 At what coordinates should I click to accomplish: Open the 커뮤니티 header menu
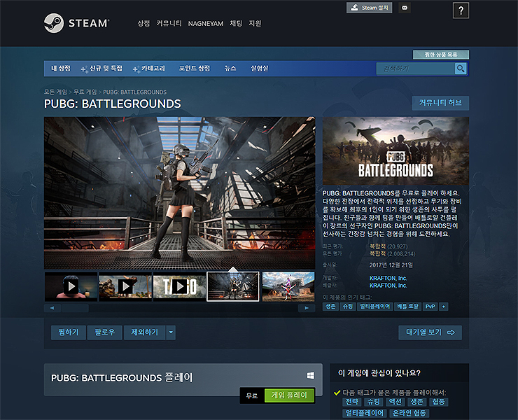click(169, 24)
